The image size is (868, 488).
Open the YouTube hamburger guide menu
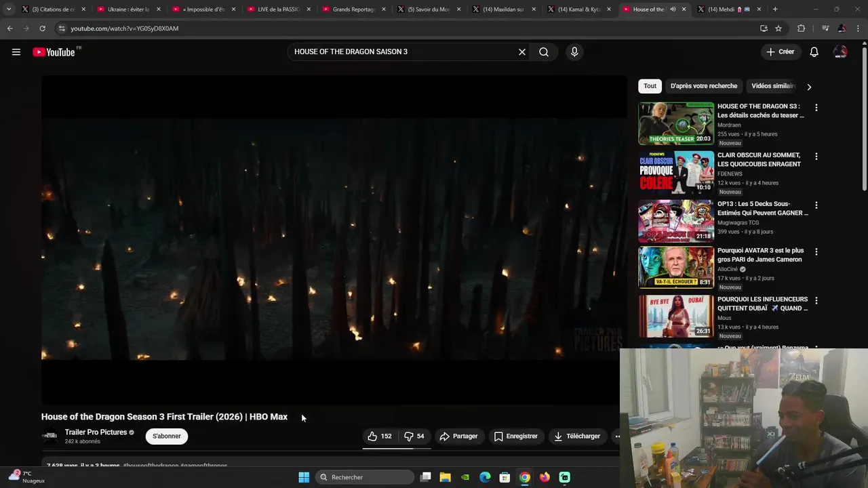pos(16,52)
